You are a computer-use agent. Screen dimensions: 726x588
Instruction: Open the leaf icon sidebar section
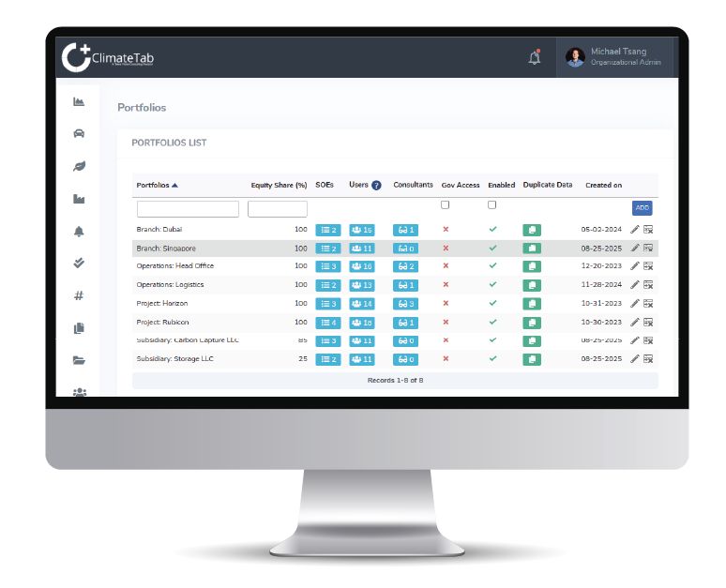(x=79, y=166)
